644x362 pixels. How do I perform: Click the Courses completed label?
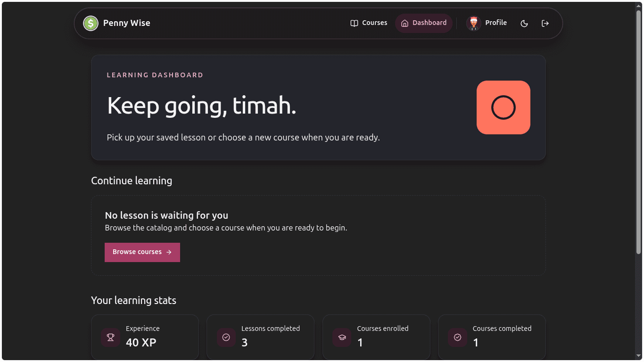[502, 329]
